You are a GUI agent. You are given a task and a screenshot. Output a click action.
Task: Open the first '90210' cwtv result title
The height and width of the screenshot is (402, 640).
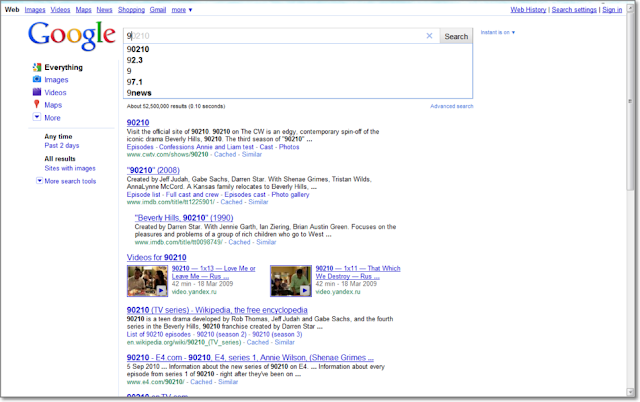tap(138, 122)
